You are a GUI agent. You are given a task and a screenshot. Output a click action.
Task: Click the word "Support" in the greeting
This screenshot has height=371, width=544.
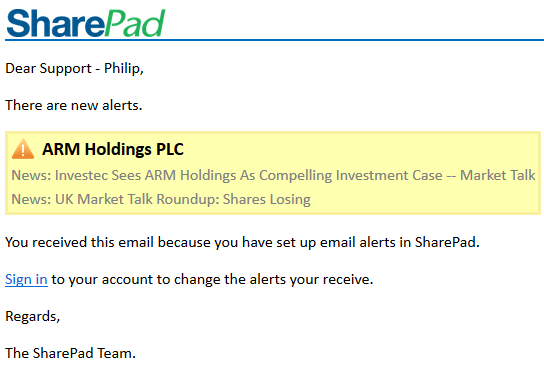(x=65, y=68)
